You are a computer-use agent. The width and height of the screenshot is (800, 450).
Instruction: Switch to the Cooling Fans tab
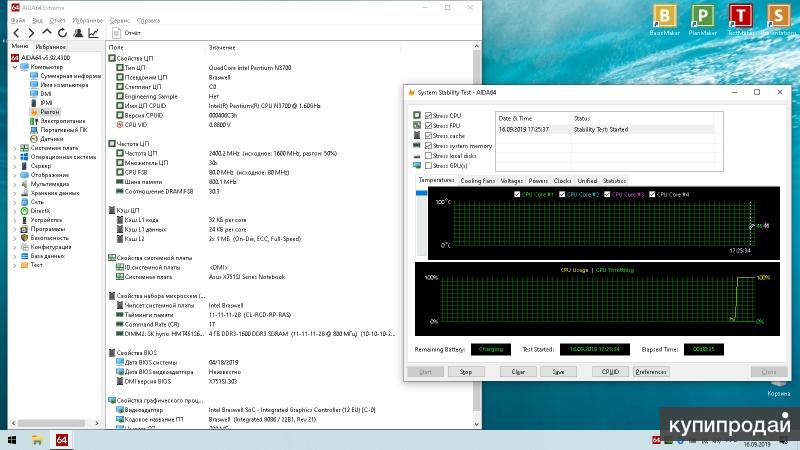(478, 181)
